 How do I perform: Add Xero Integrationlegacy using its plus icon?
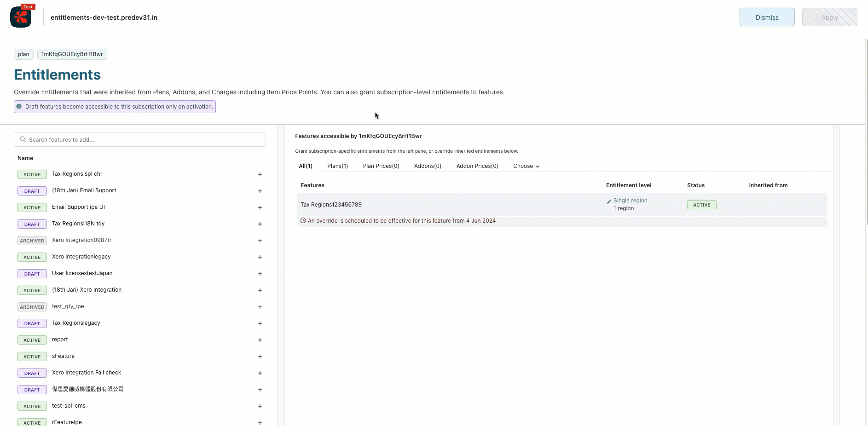click(260, 257)
